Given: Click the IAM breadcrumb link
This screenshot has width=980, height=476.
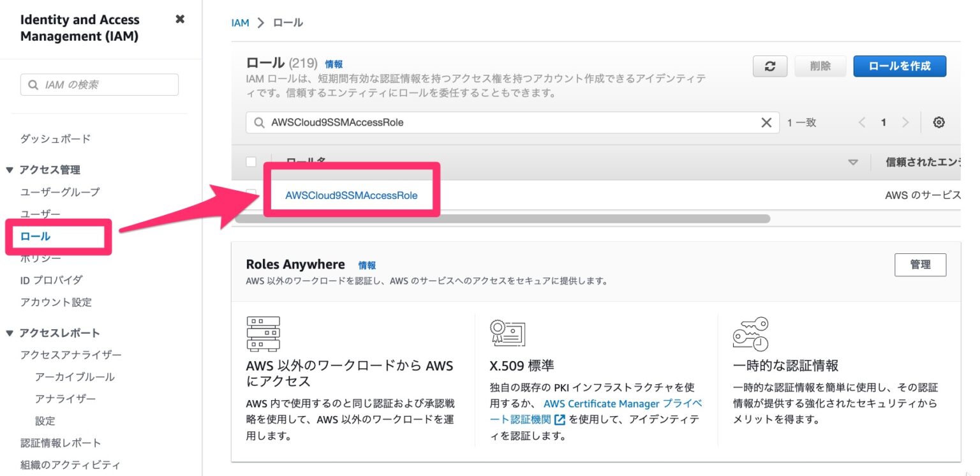Looking at the screenshot, I should [240, 22].
